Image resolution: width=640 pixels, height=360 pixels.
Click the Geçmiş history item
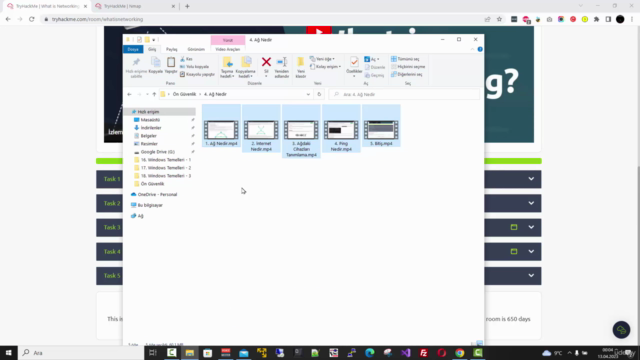pyautogui.click(x=374, y=75)
